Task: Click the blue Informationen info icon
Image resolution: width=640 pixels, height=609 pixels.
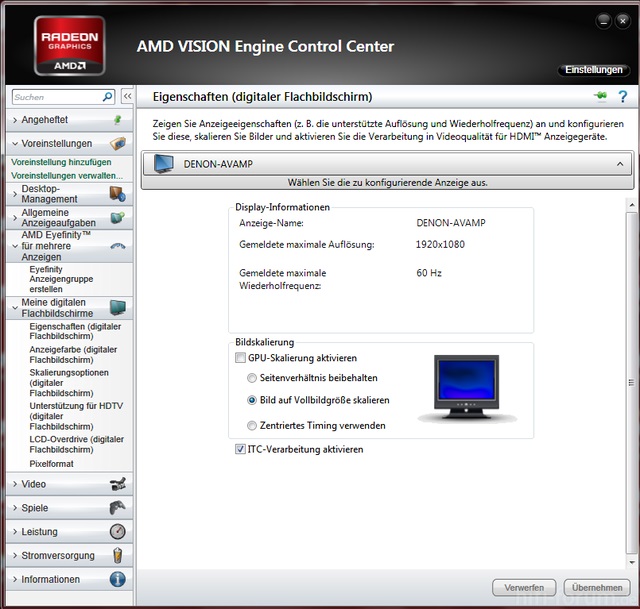Action: coord(118,579)
